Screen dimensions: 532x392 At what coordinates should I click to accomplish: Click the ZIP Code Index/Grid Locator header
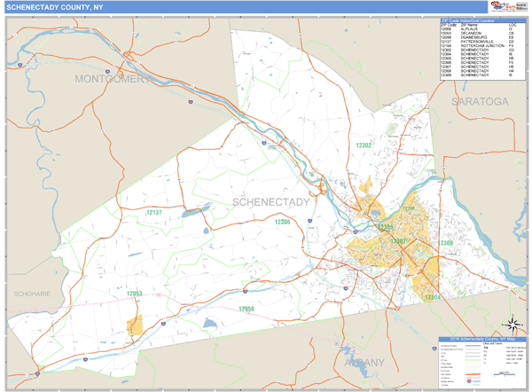click(482, 20)
